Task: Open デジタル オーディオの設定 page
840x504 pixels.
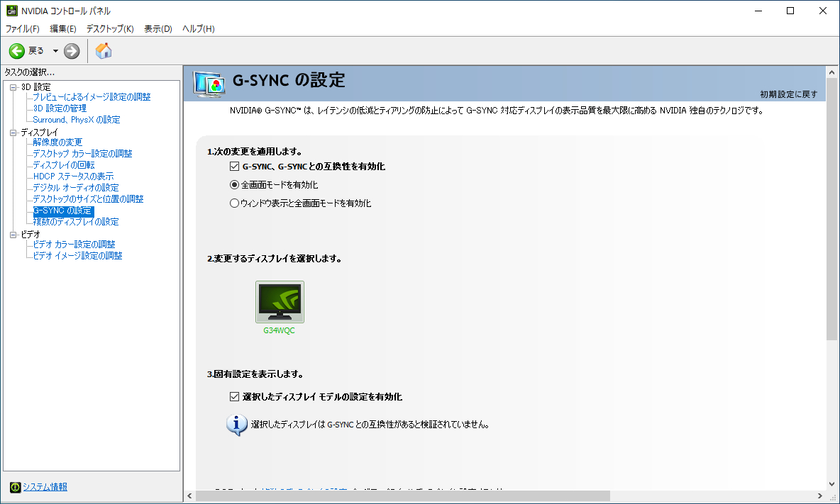Action: pyautogui.click(x=75, y=188)
